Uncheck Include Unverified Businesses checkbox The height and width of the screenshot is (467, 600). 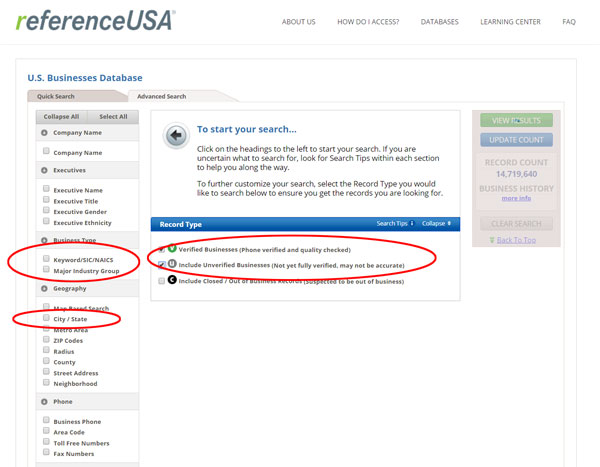coord(162,265)
